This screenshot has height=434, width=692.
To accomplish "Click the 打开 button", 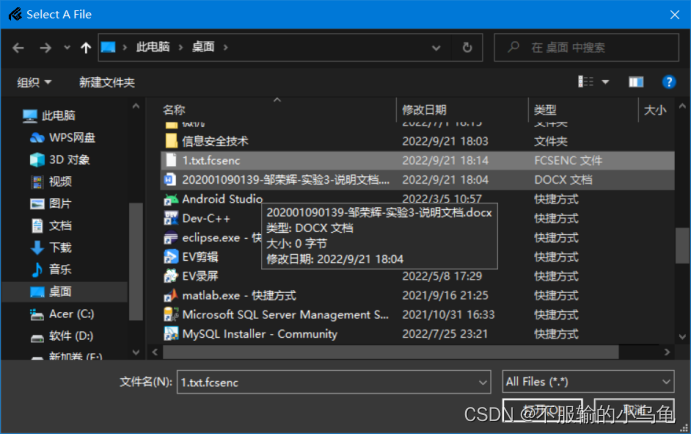I will (x=542, y=410).
